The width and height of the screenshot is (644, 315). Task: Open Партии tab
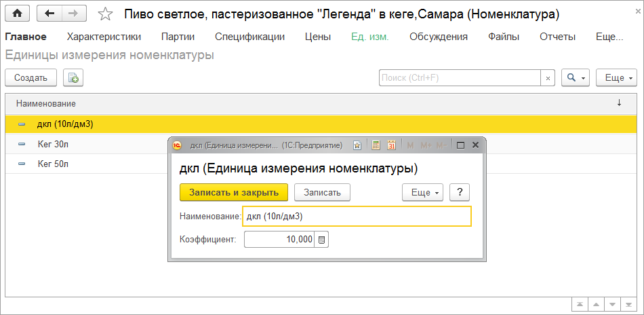[x=178, y=37]
